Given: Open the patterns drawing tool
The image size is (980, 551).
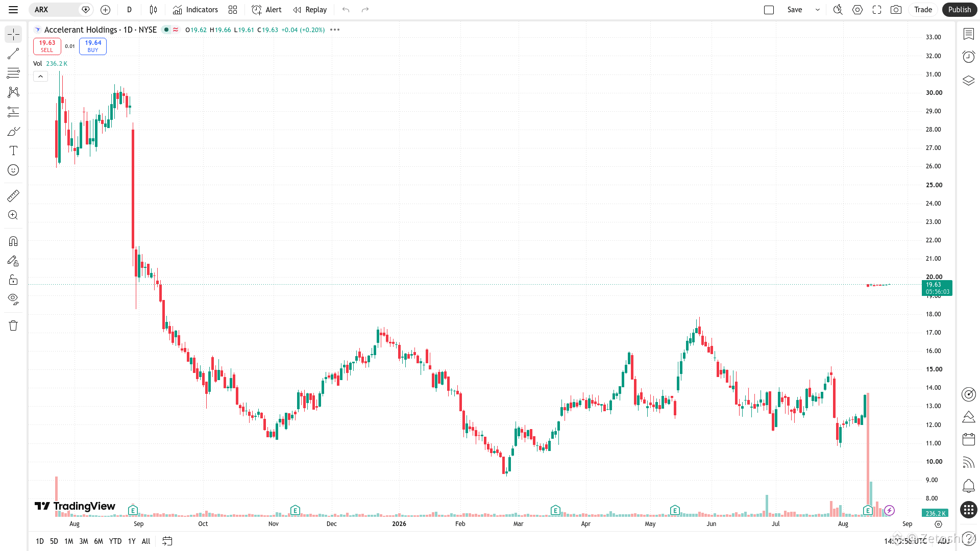Looking at the screenshot, I should (13, 92).
